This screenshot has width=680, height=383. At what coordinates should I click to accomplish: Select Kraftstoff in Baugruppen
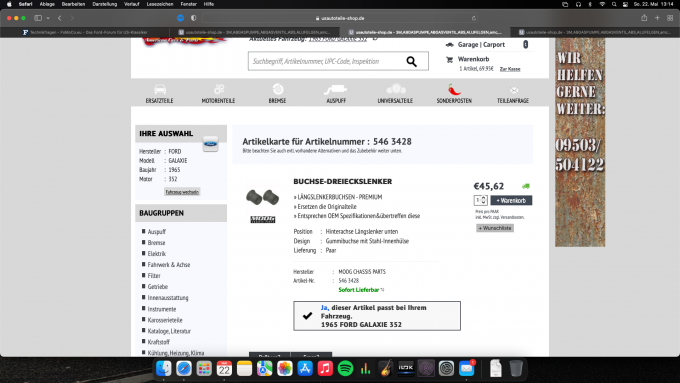pos(158,342)
